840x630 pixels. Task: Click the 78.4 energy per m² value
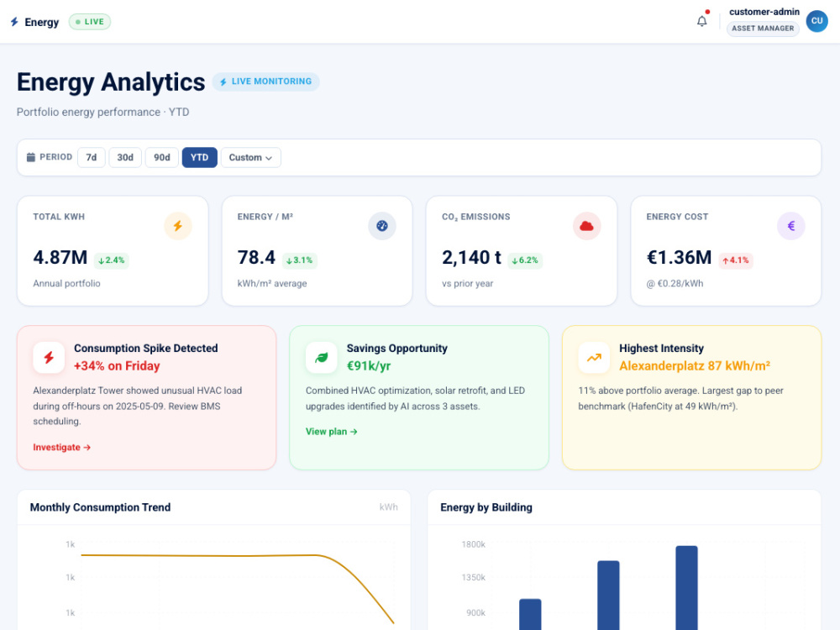(x=256, y=258)
